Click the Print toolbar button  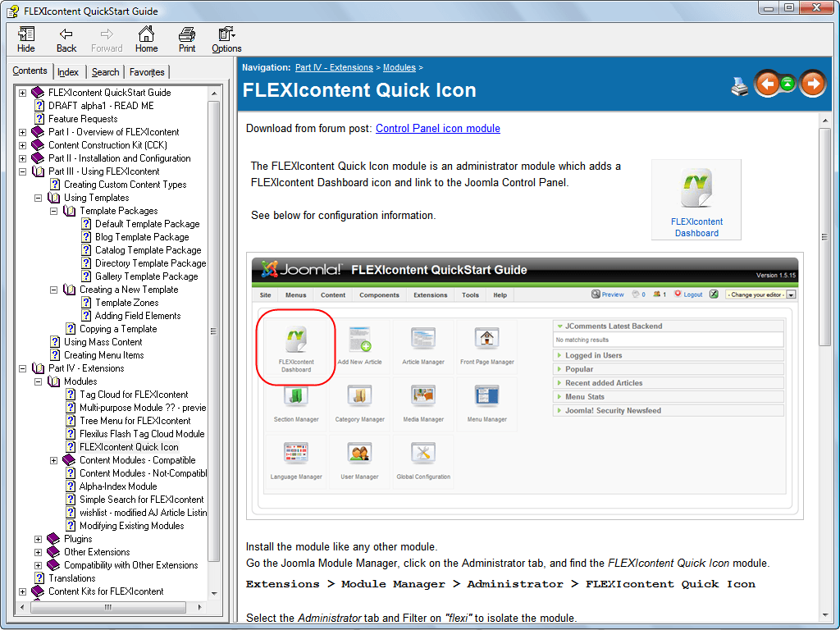click(x=187, y=39)
